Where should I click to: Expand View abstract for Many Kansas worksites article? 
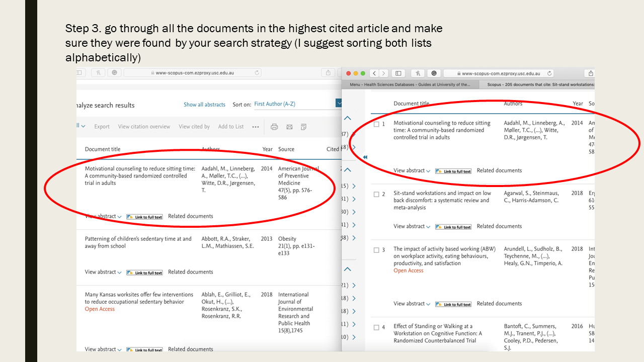103,349
